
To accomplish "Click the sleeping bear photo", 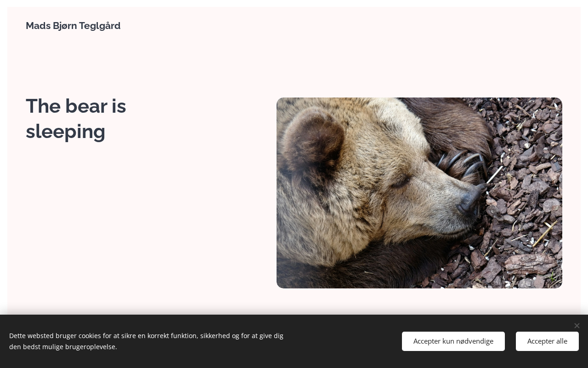I will pyautogui.click(x=419, y=193).
